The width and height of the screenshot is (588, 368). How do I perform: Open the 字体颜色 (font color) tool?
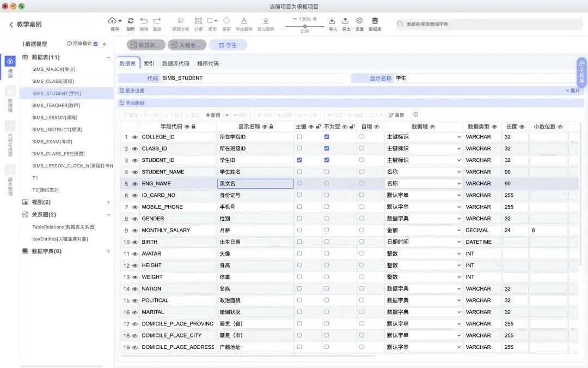click(243, 21)
